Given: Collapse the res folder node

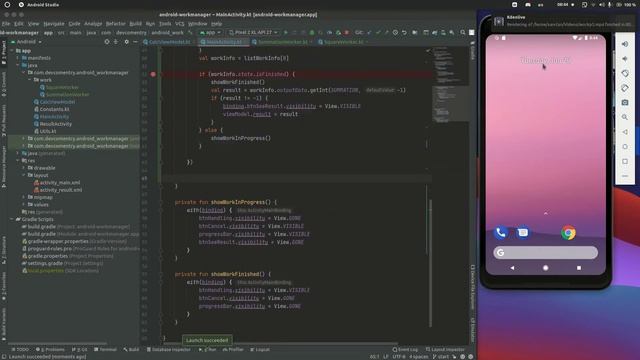Looking at the screenshot, I should point(18,161).
